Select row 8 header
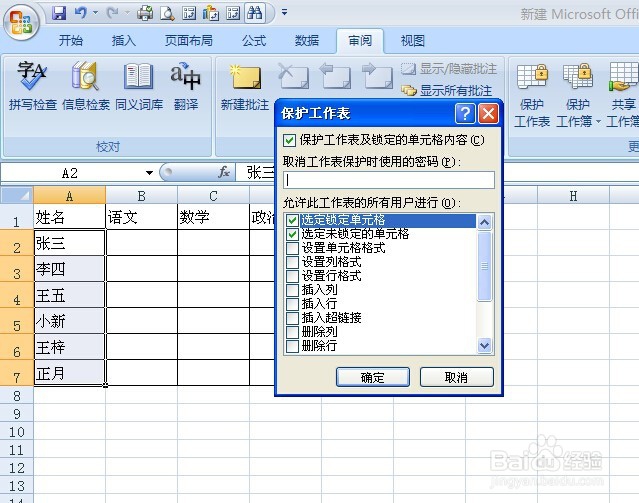Screen dimensions: 639x503 (17, 395)
